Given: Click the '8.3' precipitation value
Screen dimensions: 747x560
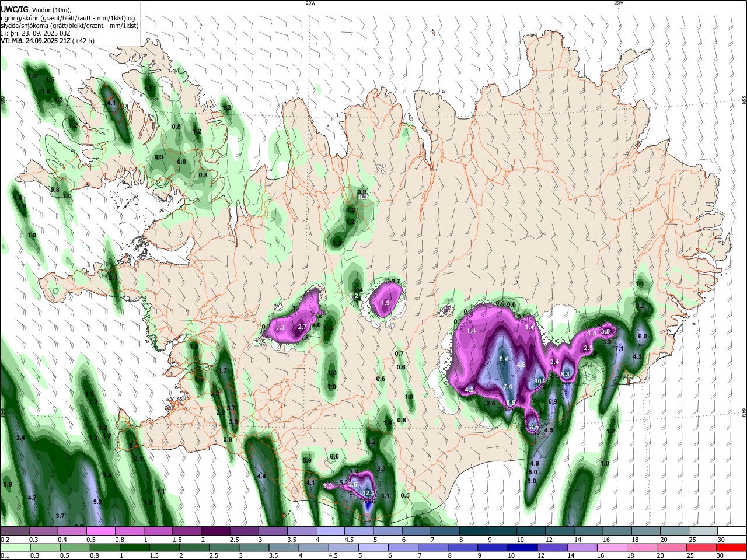Looking at the screenshot, I should (x=565, y=374).
